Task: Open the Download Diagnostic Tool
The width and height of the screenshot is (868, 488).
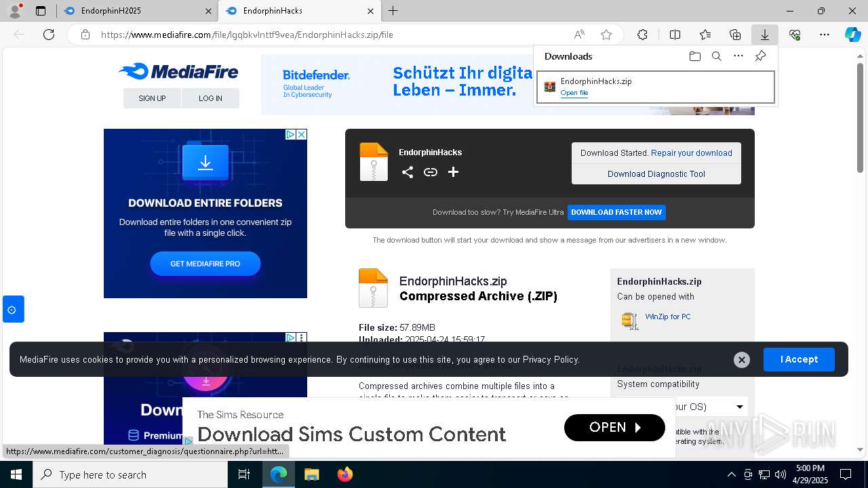Action: point(656,174)
